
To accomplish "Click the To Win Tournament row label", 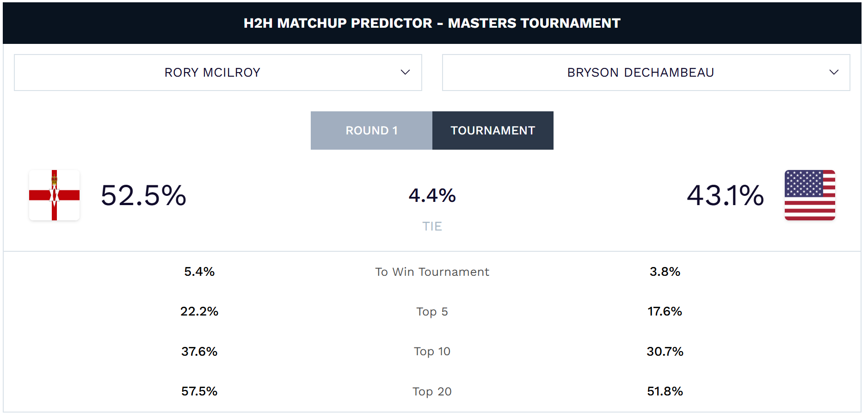I will 432,272.
